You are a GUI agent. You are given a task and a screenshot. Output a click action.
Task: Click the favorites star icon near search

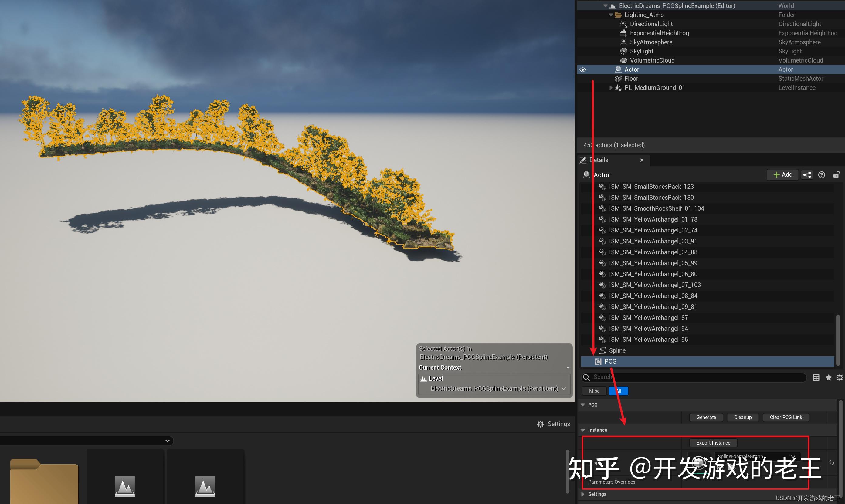(x=829, y=377)
